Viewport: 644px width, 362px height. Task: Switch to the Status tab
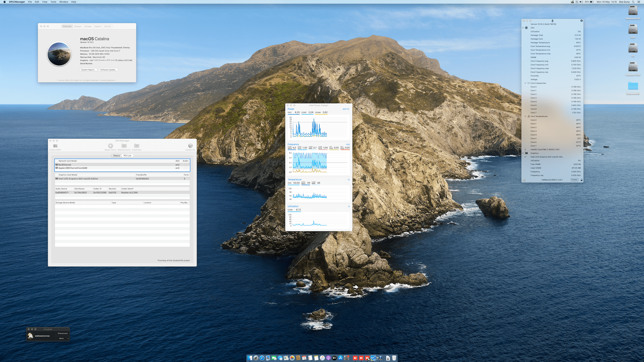pyautogui.click(x=116, y=156)
